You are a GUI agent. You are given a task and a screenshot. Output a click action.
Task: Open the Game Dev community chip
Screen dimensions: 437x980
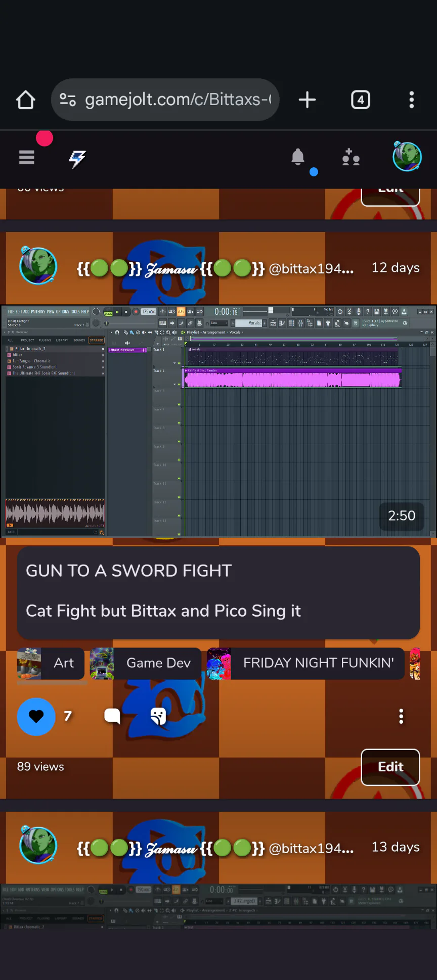pyautogui.click(x=146, y=663)
